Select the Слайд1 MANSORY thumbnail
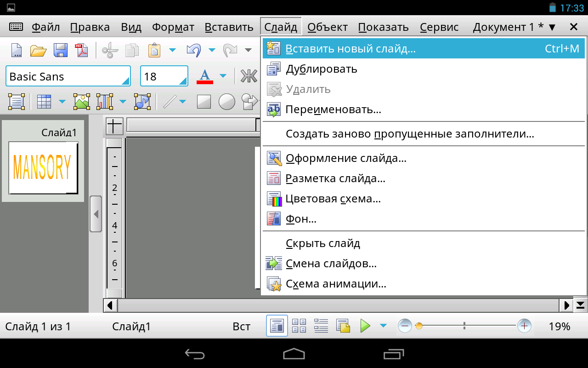Viewport: 588px width, 368px height. (x=43, y=167)
